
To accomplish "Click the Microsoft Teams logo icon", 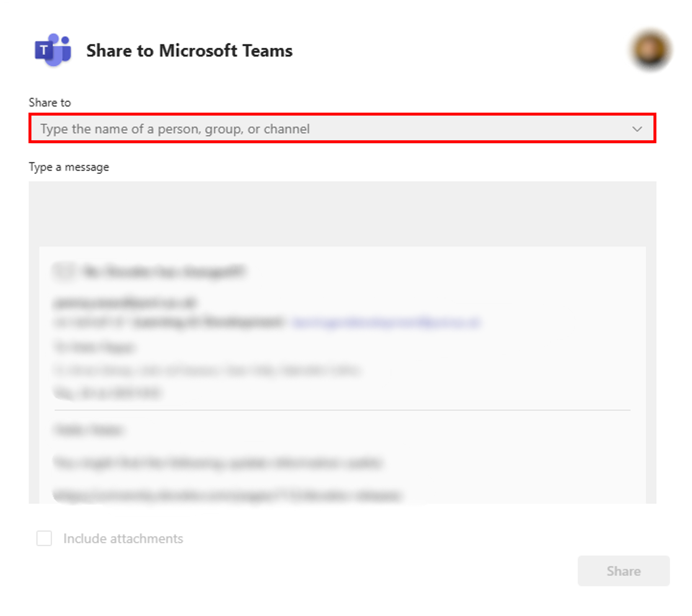I will pyautogui.click(x=53, y=50).
